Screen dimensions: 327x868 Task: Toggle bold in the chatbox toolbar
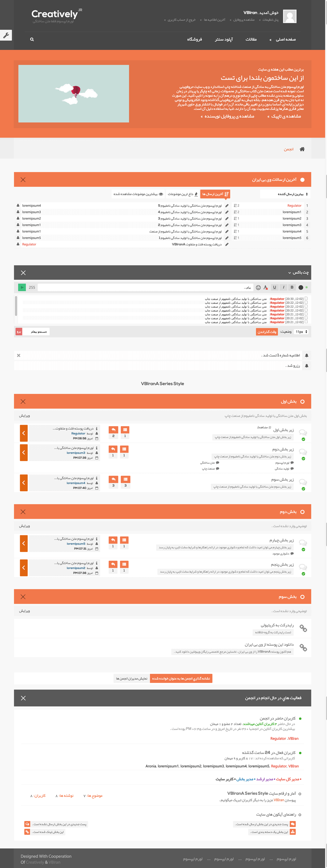292,287
